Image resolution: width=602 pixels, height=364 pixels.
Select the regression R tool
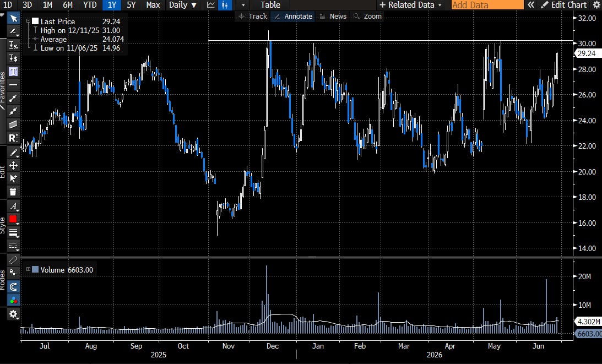point(13,138)
